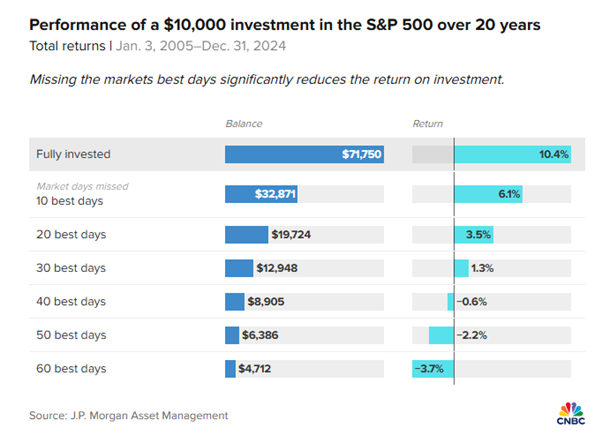Click the -2.2% return bar
This screenshot has width=602, height=443.
pyautogui.click(x=441, y=335)
